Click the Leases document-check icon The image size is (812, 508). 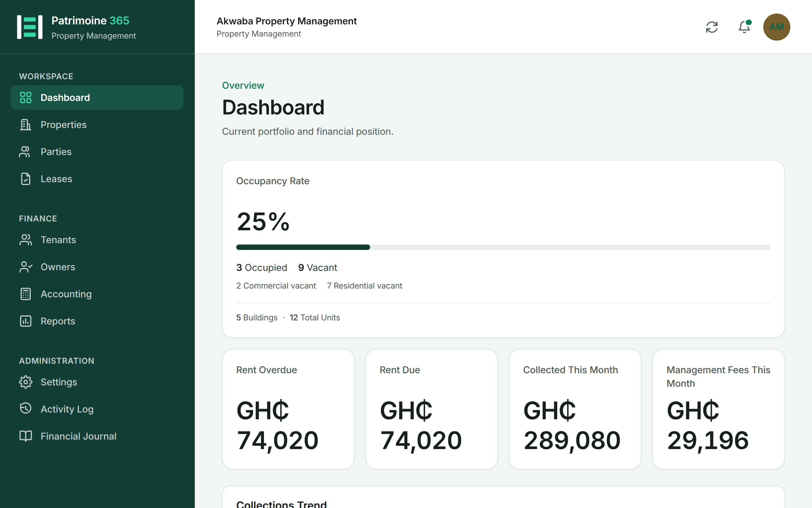coord(26,179)
